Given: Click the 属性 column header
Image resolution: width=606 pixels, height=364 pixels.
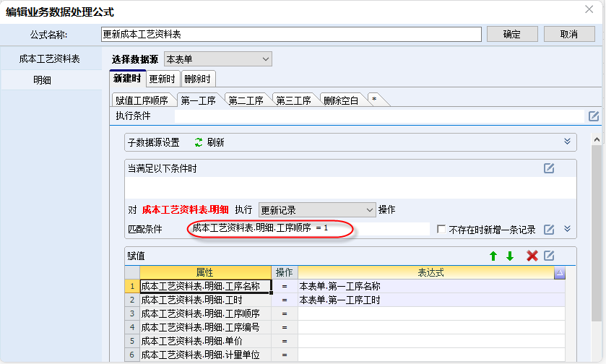Looking at the screenshot, I should pos(205,272).
